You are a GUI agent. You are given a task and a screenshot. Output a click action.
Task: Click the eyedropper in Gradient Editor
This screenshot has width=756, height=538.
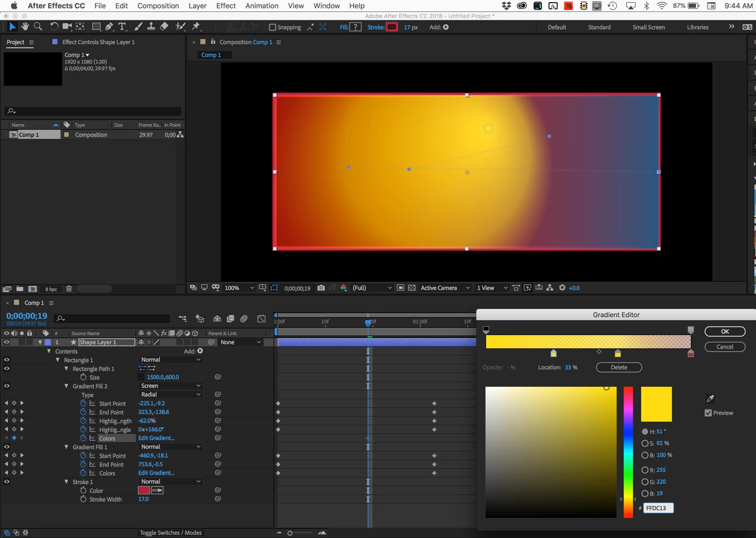(710, 399)
